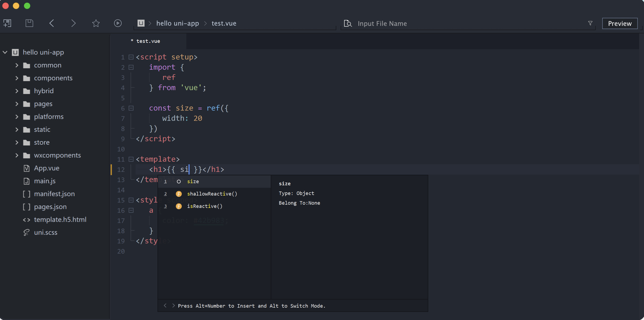Select test.vue in the breadcrumb
Viewport: 644px width, 320px height.
(224, 23)
